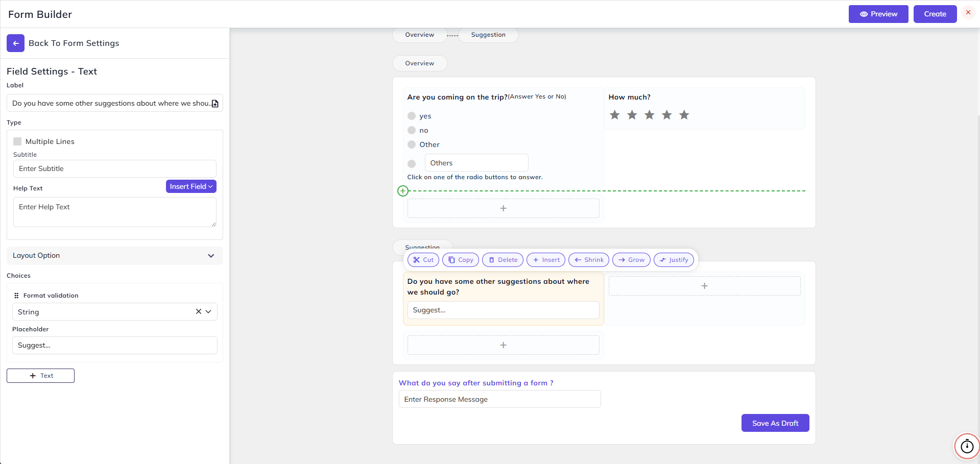This screenshot has height=464, width=980.
Task: Close the form builder with red X
Action: coord(968,12)
